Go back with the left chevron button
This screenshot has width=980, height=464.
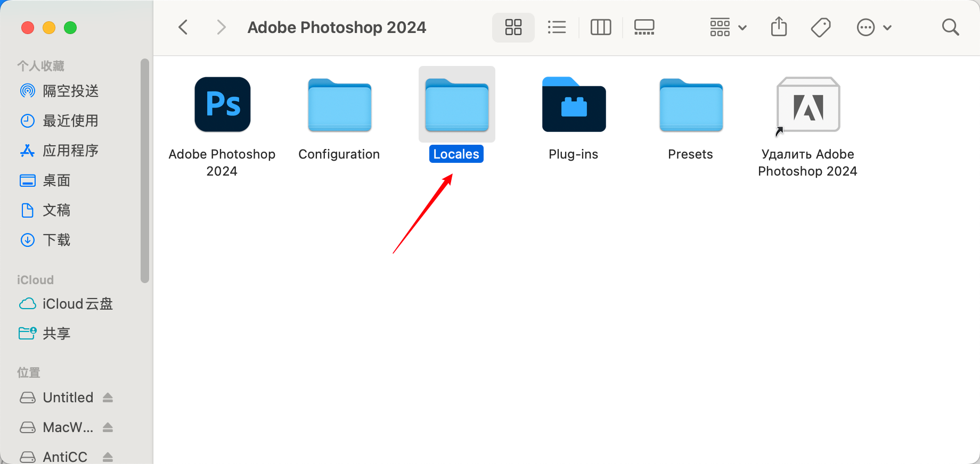tap(183, 27)
